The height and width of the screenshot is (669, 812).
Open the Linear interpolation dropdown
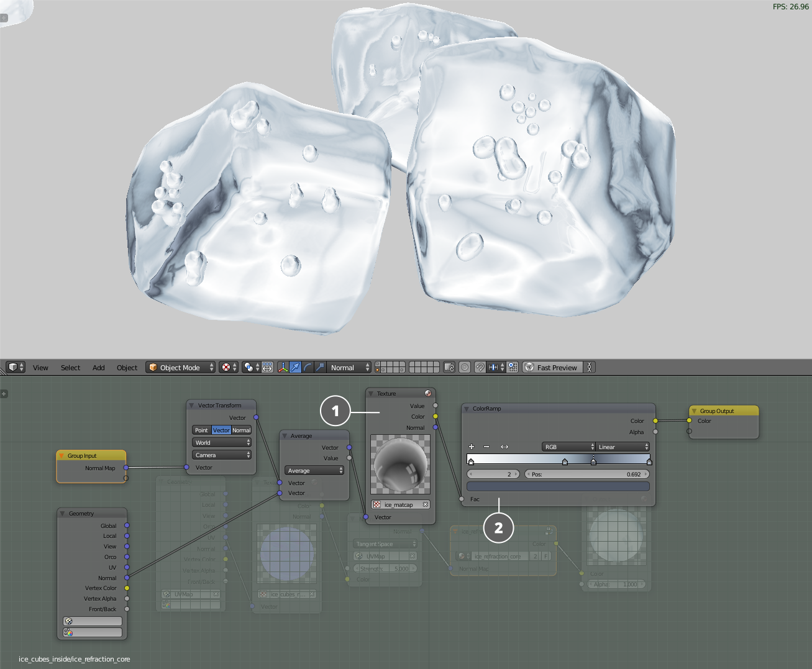623,447
